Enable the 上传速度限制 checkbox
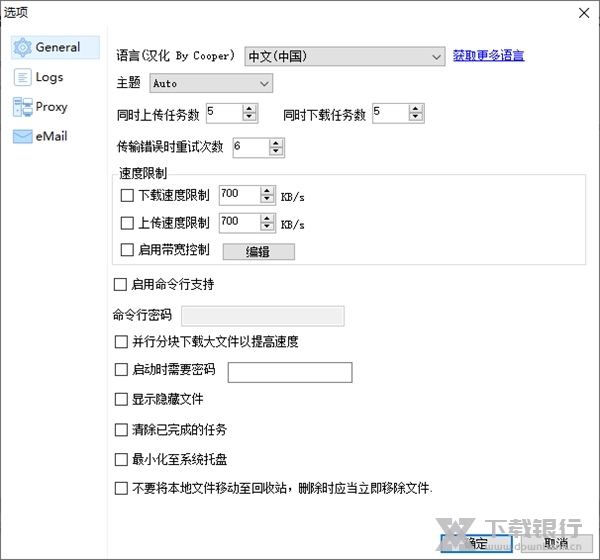Screen dimensions: 600x560 click(127, 223)
